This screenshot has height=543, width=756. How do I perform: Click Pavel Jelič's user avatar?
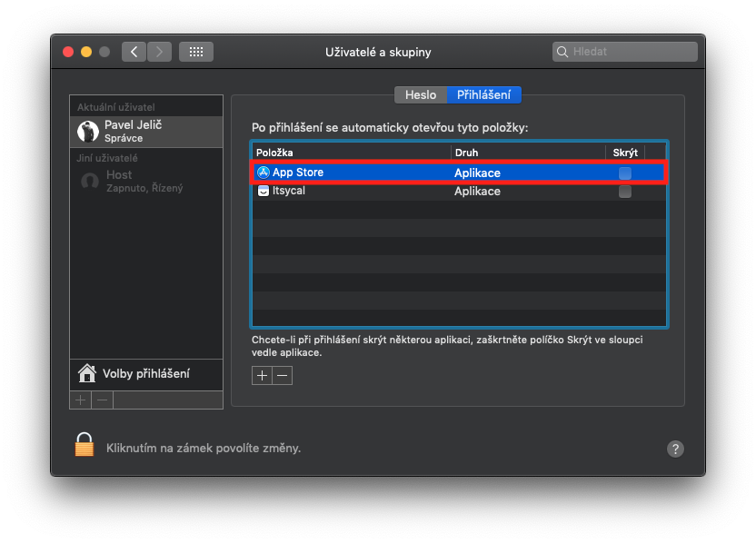pos(88,132)
